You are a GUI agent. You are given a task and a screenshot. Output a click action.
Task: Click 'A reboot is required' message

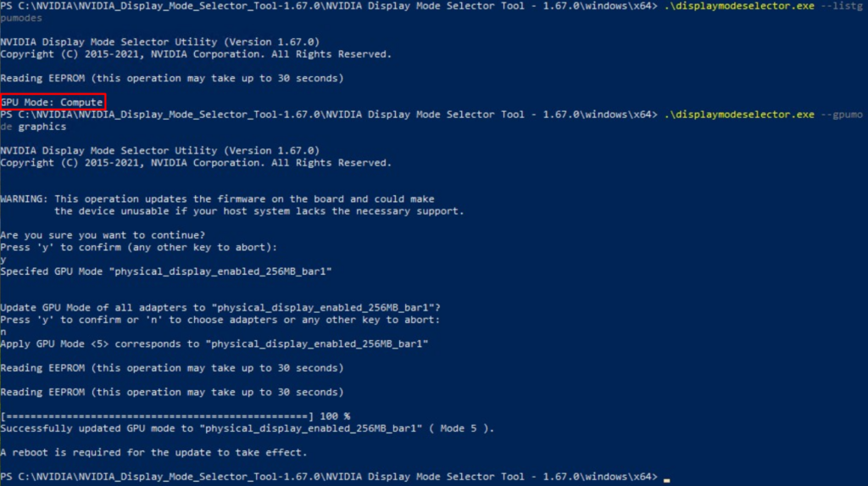click(153, 452)
